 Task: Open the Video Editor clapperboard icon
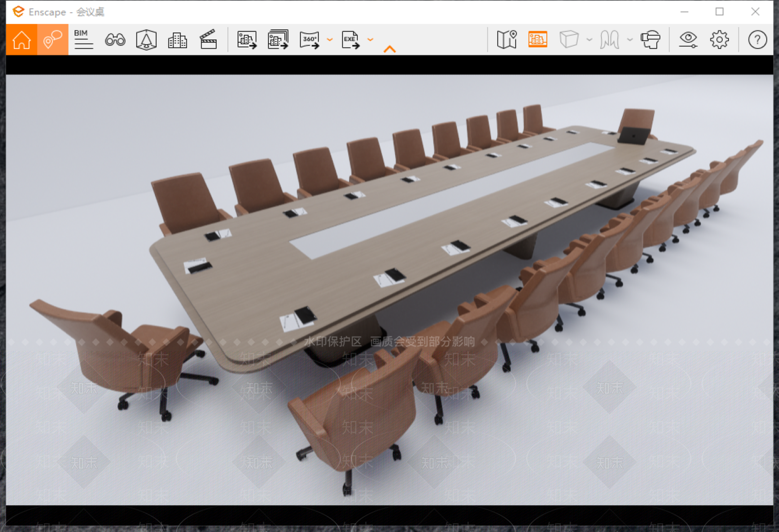pyautogui.click(x=208, y=39)
